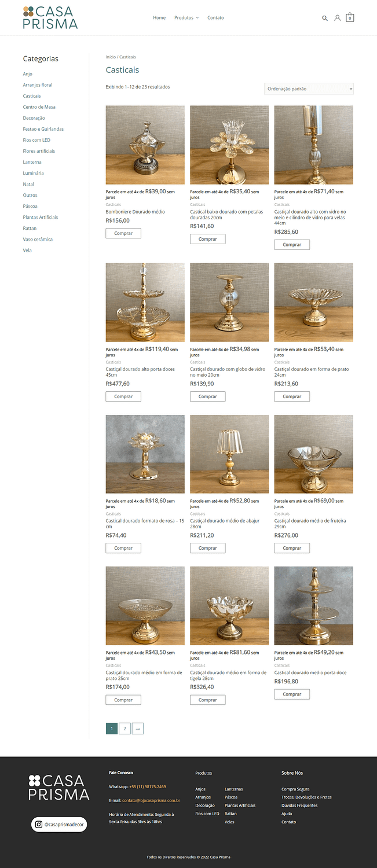Open the Castiçal dourado alto porta doces image
Screen dimensions: 377x868
point(145,302)
